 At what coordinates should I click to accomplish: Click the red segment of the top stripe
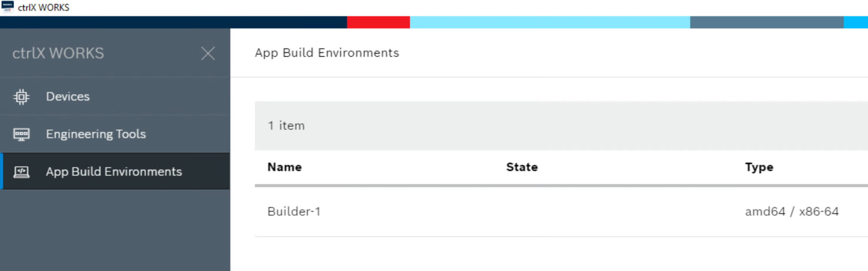point(378,22)
